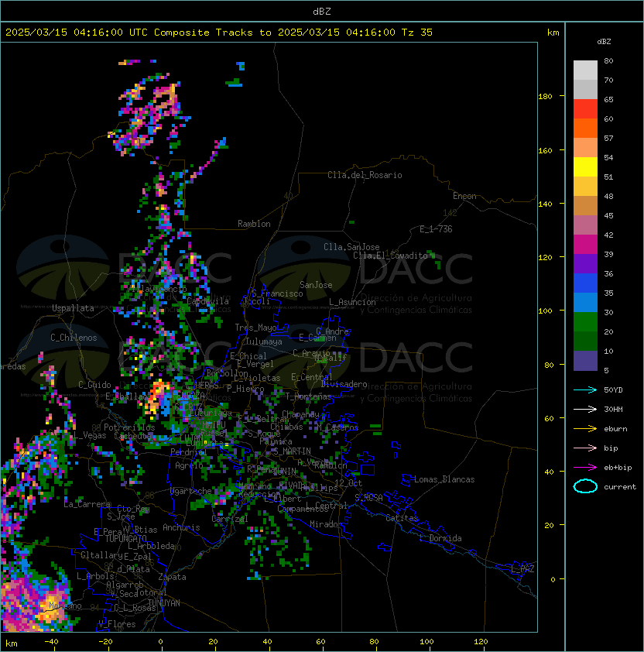The width and height of the screenshot is (644, 652).
Task: Pick the bright green 20-30 dBZ swatch
Action: [x=585, y=322]
